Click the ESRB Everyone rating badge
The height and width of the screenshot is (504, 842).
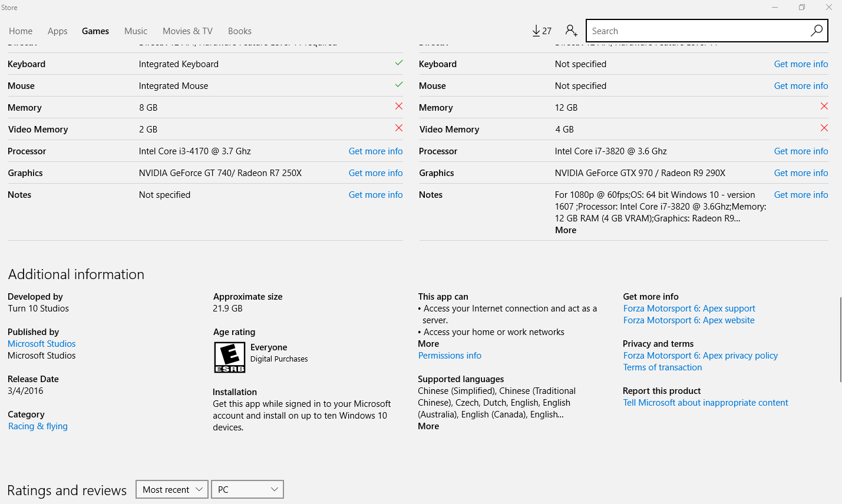(230, 357)
